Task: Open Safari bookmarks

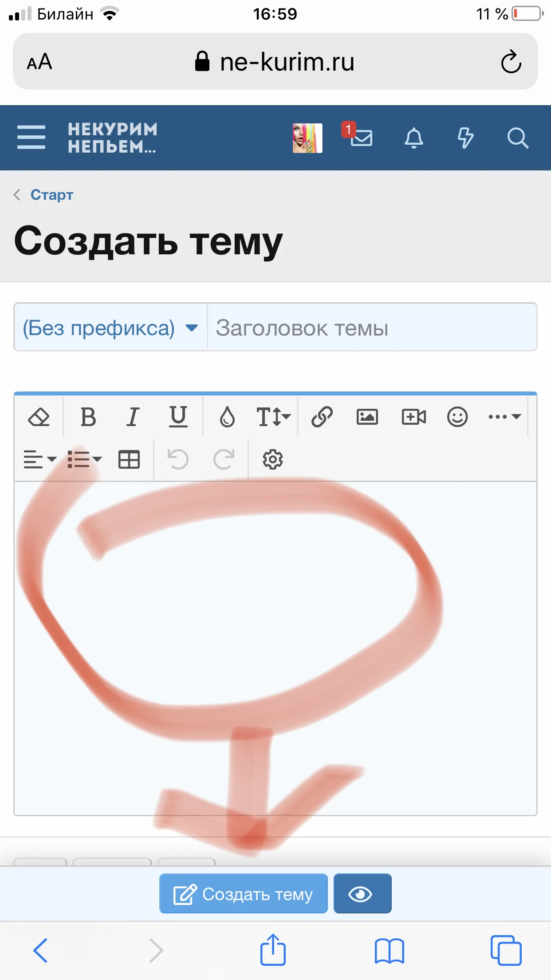Action: pos(390,951)
